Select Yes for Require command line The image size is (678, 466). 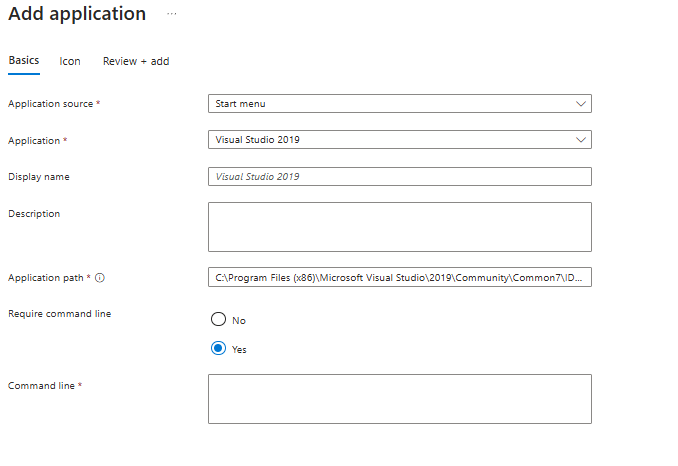click(x=218, y=348)
